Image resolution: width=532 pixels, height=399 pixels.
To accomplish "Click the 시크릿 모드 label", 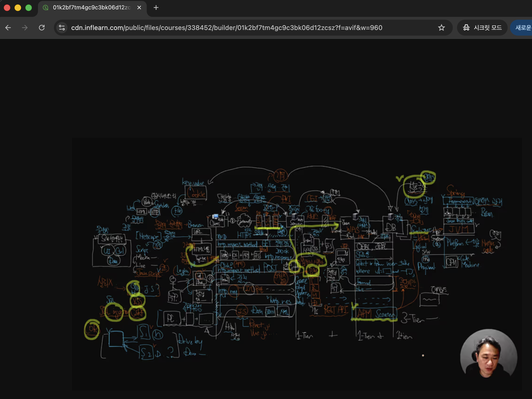I will click(488, 28).
